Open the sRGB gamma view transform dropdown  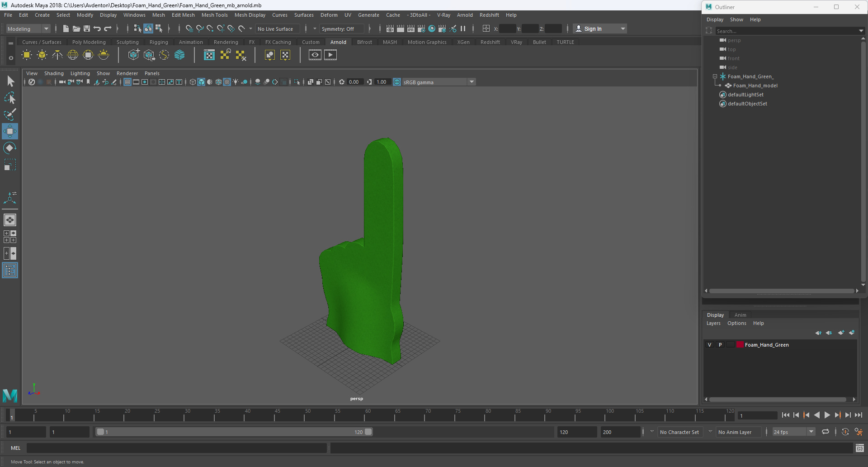439,82
